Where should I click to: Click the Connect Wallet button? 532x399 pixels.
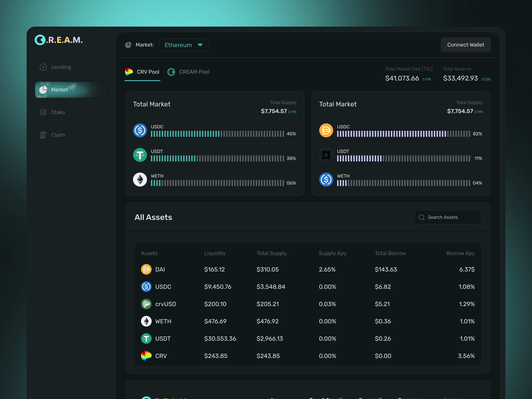pos(466,45)
